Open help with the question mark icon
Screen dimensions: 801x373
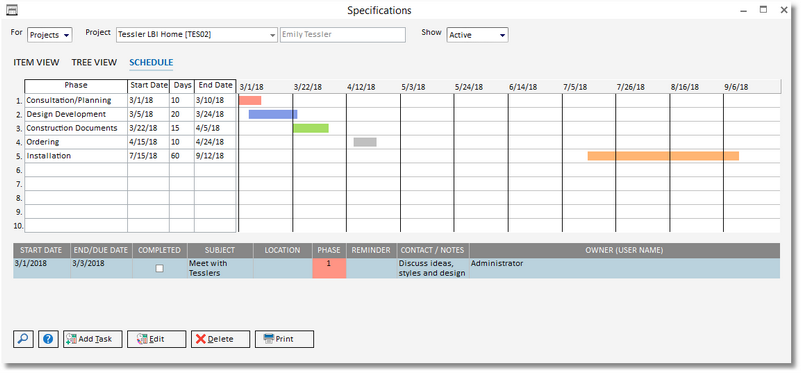pos(48,339)
